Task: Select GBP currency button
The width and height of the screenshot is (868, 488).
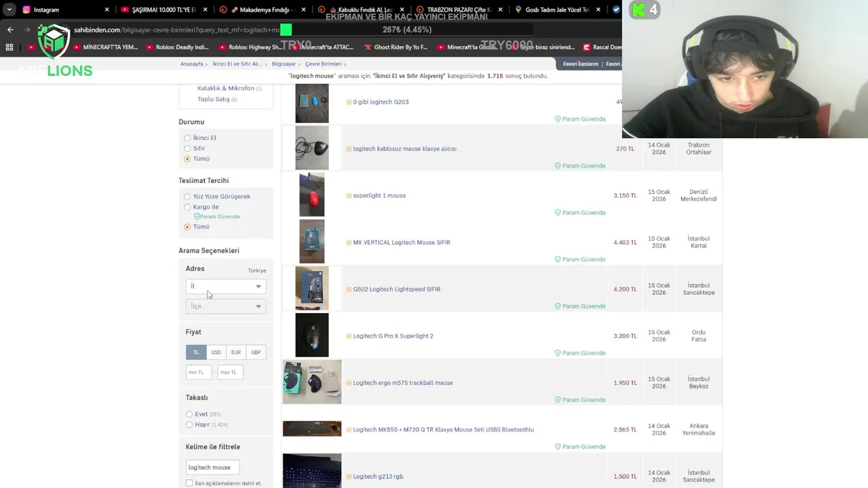Action: pyautogui.click(x=256, y=352)
